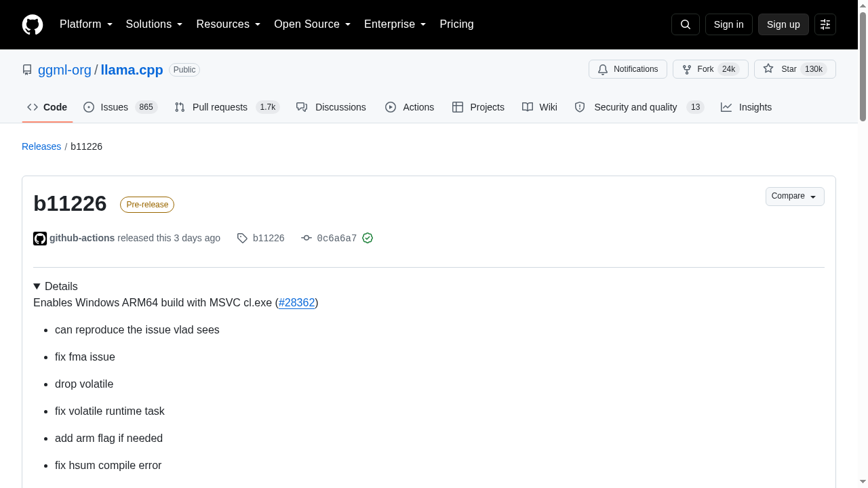Image resolution: width=868 pixels, height=488 pixels.
Task: Click the github-actions avatar icon
Action: click(40, 239)
